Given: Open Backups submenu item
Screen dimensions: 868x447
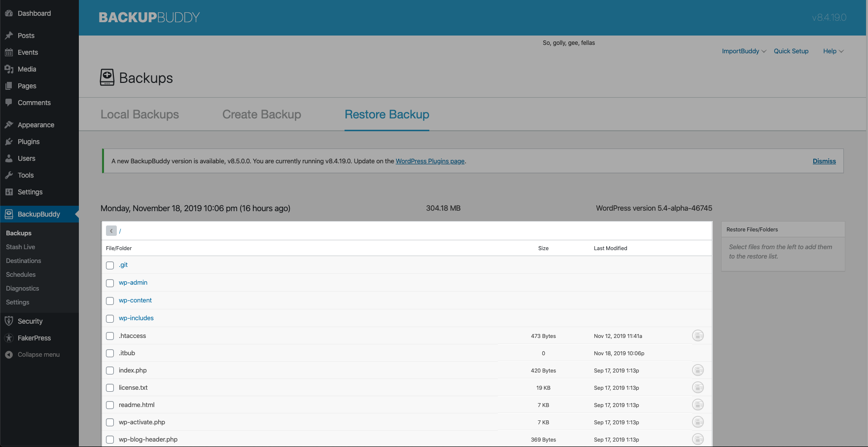Looking at the screenshot, I should point(19,233).
